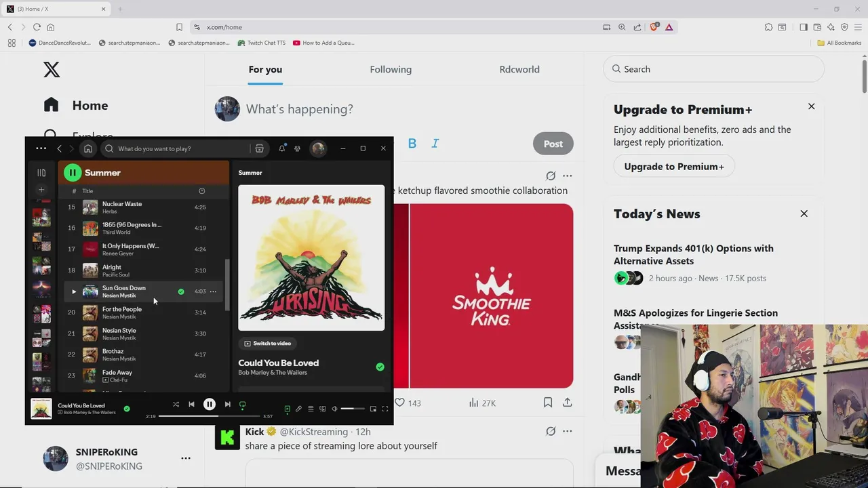Skip to previous track in Spotify

[x=191, y=405]
